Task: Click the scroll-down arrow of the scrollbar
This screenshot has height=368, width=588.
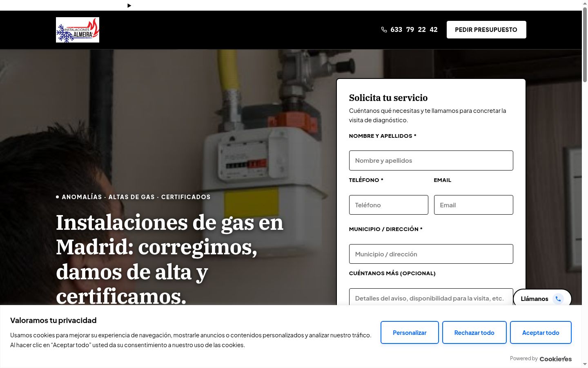Action: pyautogui.click(x=585, y=364)
